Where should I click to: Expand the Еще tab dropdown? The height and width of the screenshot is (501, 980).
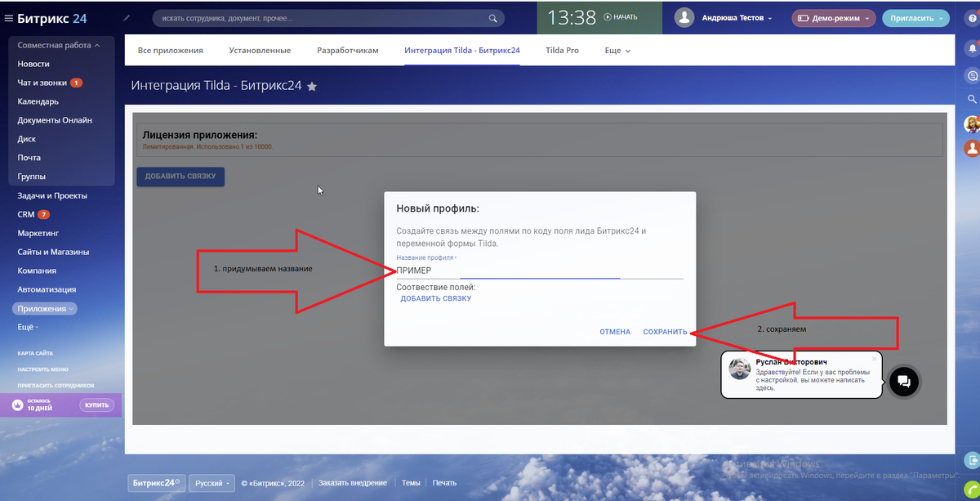tap(617, 51)
